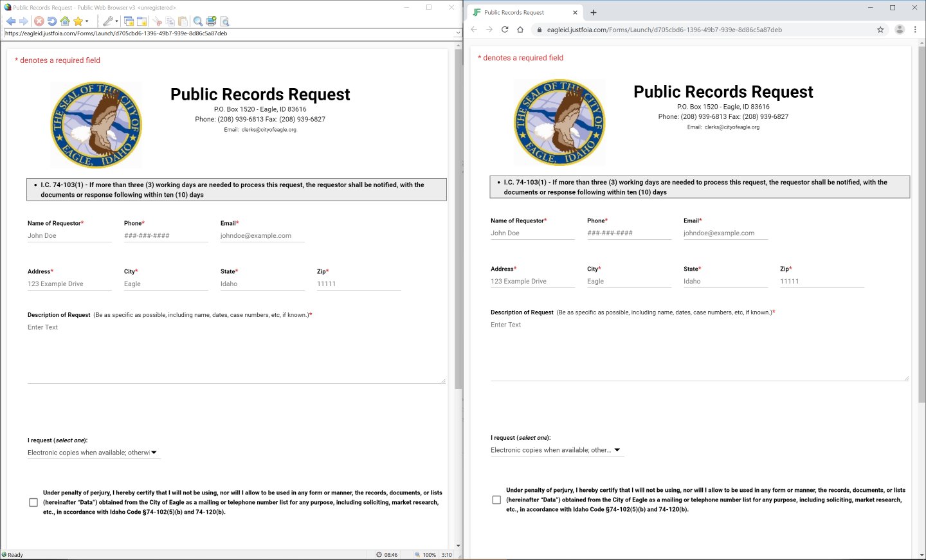Reload the page in Chrome

505,30
